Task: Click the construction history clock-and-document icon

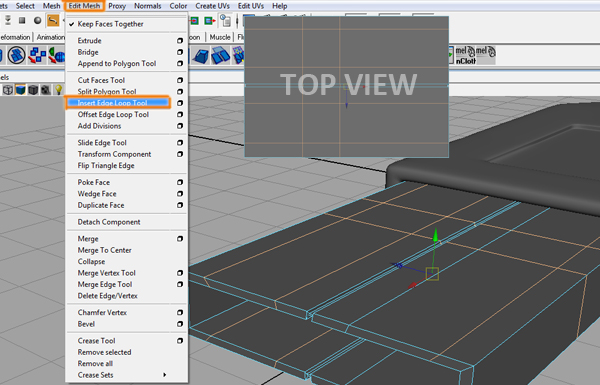Action: point(225,21)
